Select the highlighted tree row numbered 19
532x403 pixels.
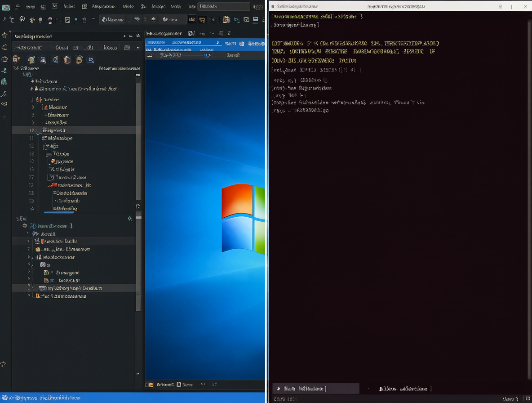click(74, 130)
